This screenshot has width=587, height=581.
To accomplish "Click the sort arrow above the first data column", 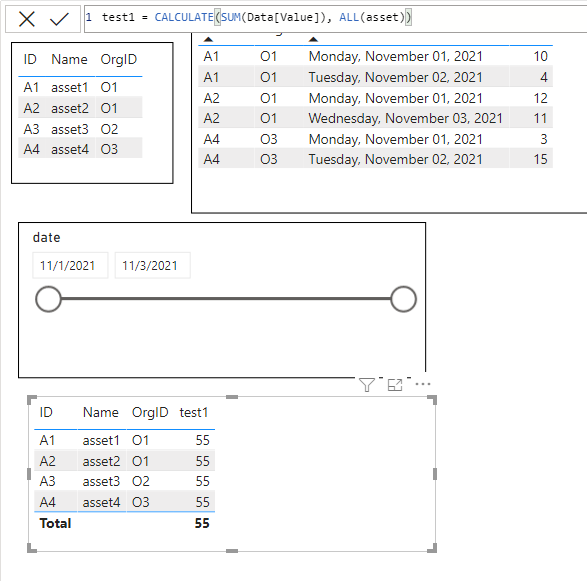I will coord(209,39).
